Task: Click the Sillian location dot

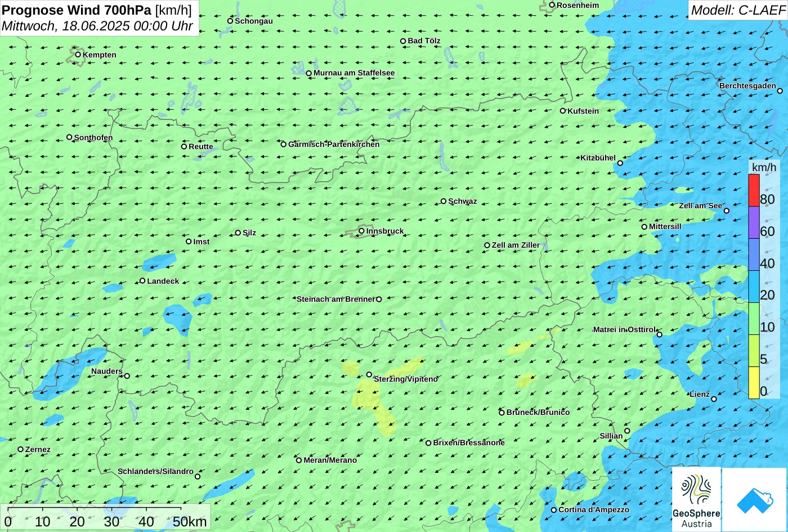Action: pos(628,431)
